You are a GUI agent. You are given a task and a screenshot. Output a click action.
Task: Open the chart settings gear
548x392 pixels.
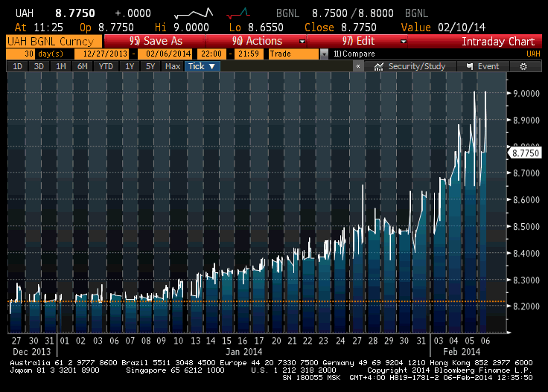pos(523,66)
